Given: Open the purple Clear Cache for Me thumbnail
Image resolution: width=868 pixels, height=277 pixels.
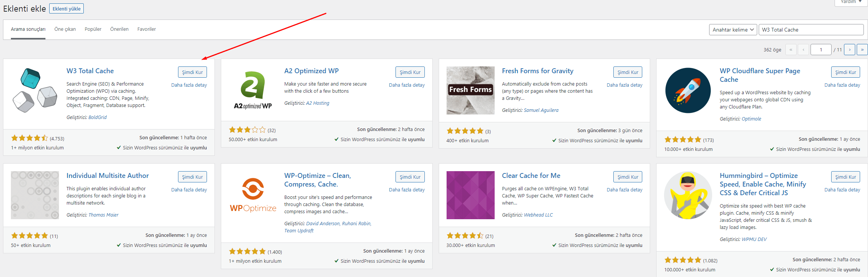Looking at the screenshot, I should (x=471, y=195).
